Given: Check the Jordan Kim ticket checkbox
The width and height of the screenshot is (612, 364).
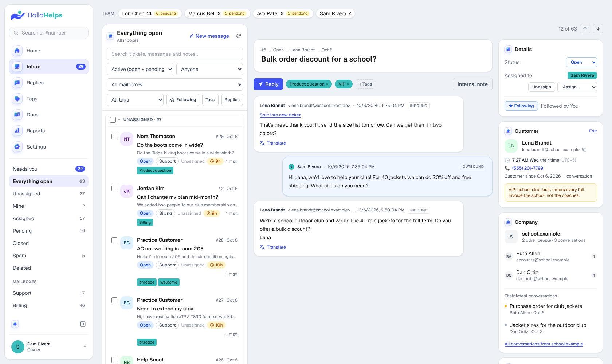Looking at the screenshot, I should (114, 189).
